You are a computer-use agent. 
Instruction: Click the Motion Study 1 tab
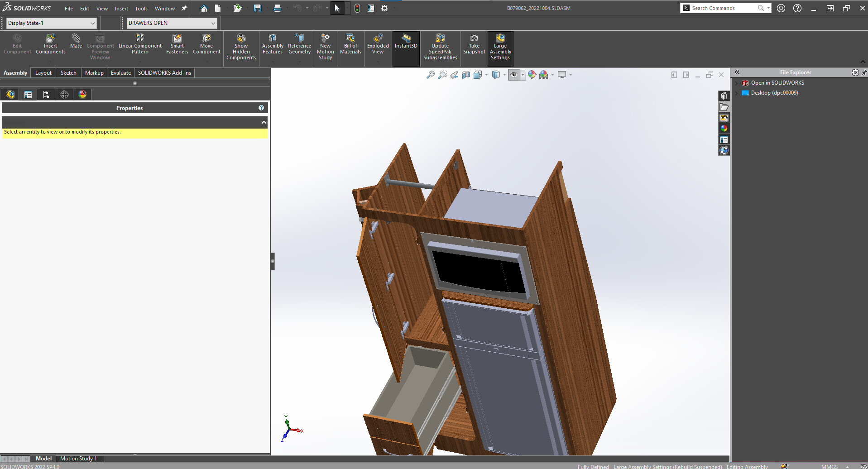(78, 459)
